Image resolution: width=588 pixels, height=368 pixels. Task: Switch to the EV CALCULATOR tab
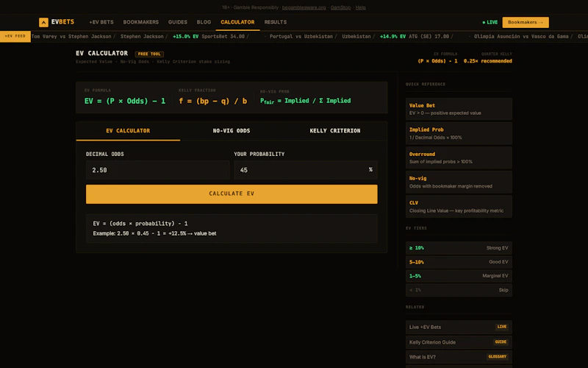(x=128, y=131)
